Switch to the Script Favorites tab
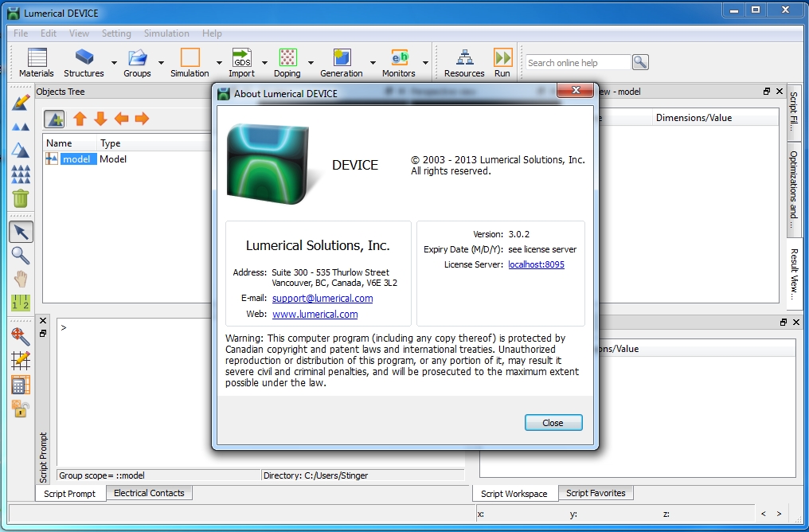 click(596, 493)
